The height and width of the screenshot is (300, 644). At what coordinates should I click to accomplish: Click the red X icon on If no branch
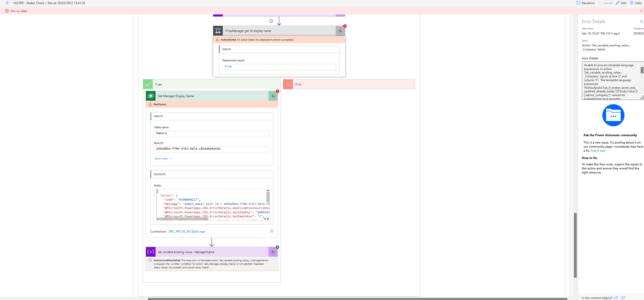(288, 84)
